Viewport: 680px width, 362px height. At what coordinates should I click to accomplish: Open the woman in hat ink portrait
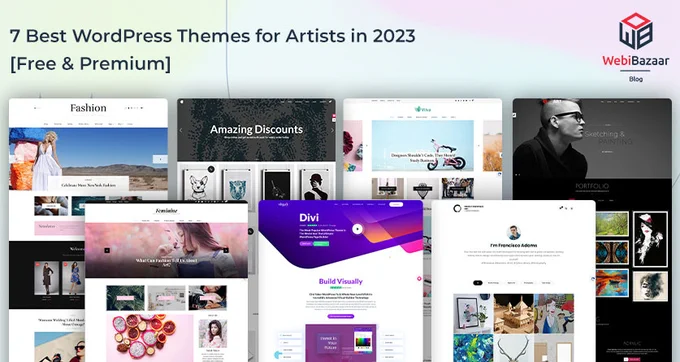click(x=650, y=239)
